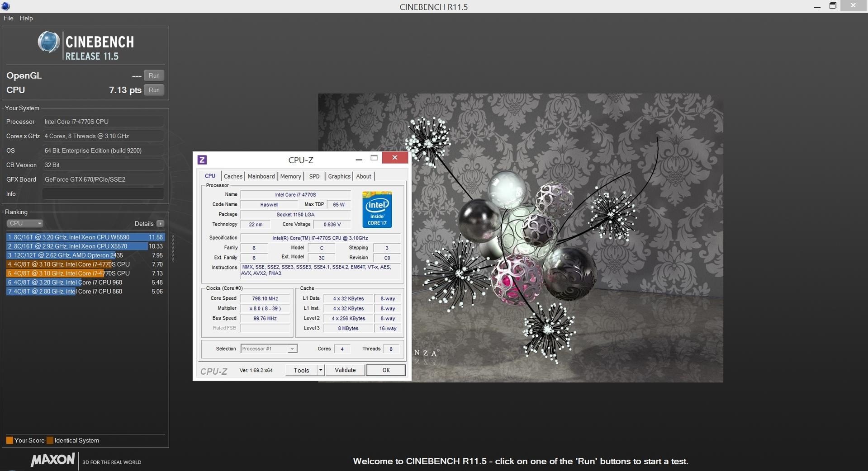Image resolution: width=868 pixels, height=471 pixels.
Task: Click the OS field value in Your System
Action: pyautogui.click(x=103, y=151)
